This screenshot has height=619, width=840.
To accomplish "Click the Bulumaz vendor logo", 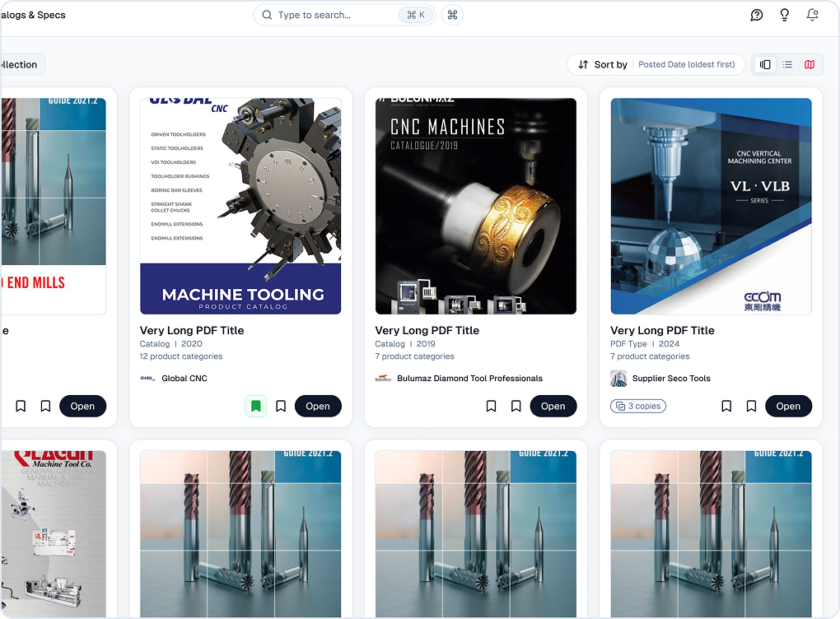I will [383, 379].
